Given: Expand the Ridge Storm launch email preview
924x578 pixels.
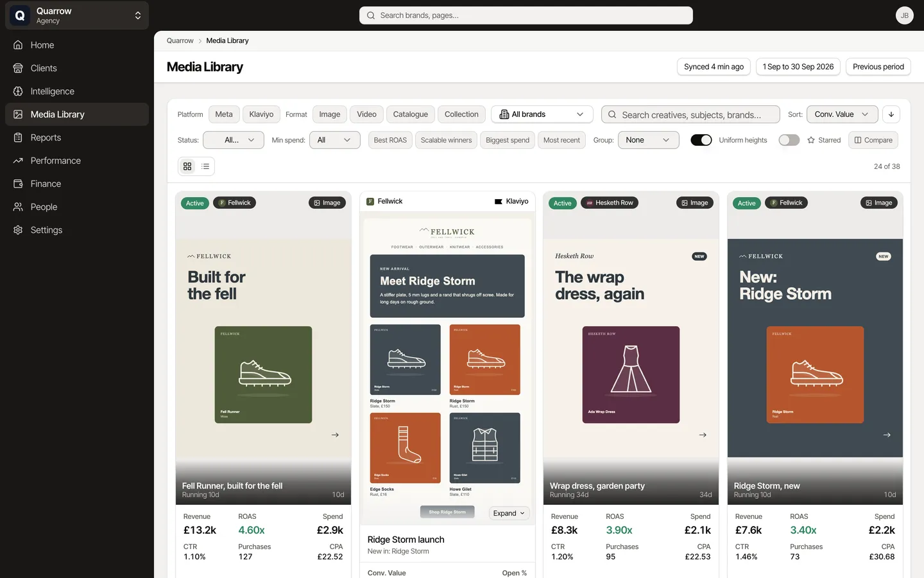Looking at the screenshot, I should click(x=509, y=513).
